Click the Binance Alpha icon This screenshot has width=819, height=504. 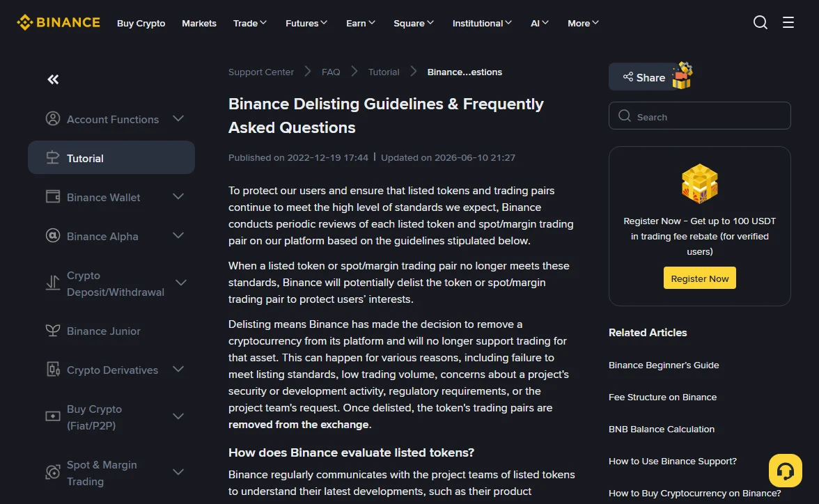point(53,235)
